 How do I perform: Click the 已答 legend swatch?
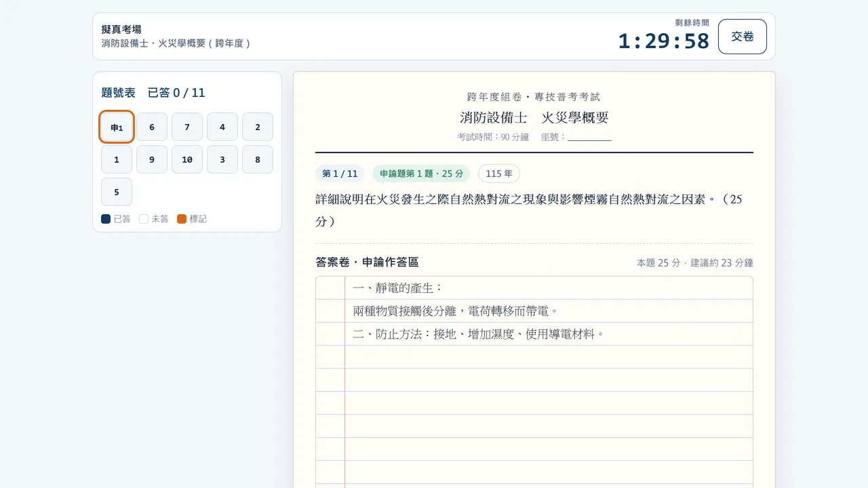106,219
